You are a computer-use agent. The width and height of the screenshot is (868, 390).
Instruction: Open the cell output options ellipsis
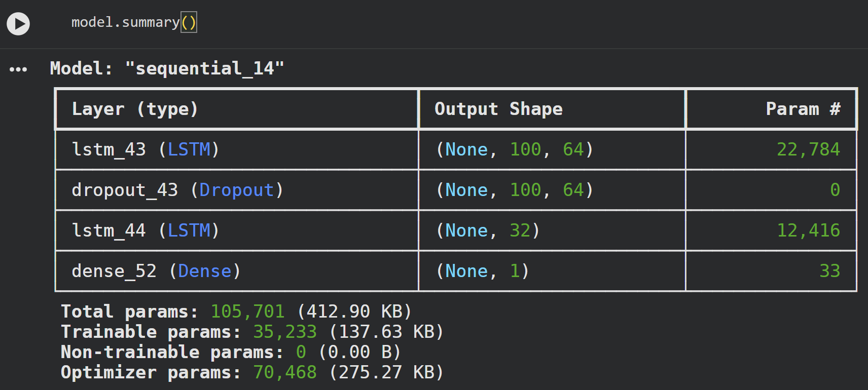coord(18,69)
